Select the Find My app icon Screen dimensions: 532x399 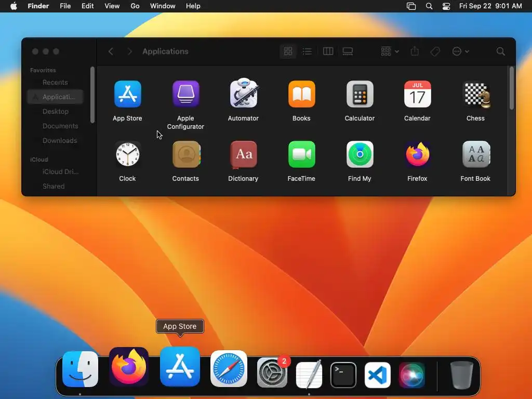(x=360, y=154)
